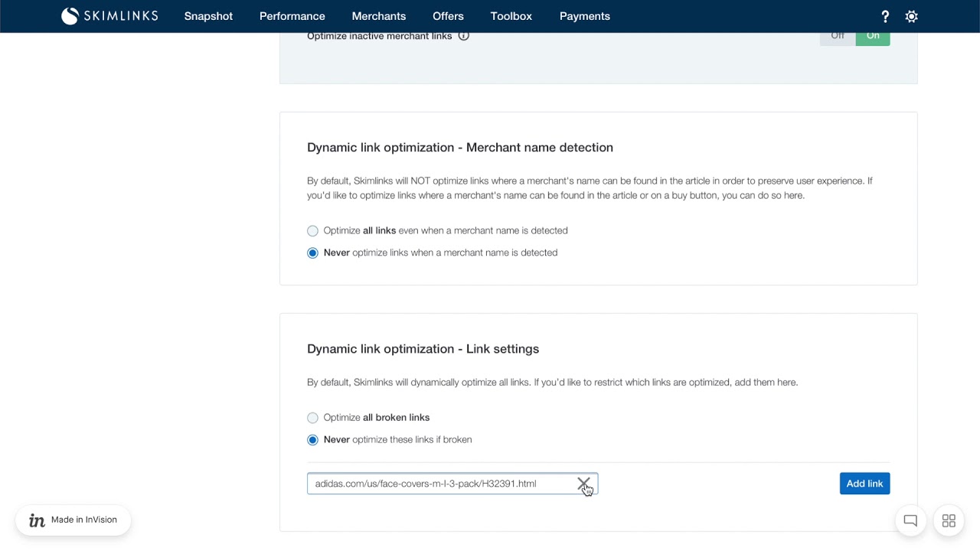
Task: Open the InVision comment icon
Action: [910, 520]
